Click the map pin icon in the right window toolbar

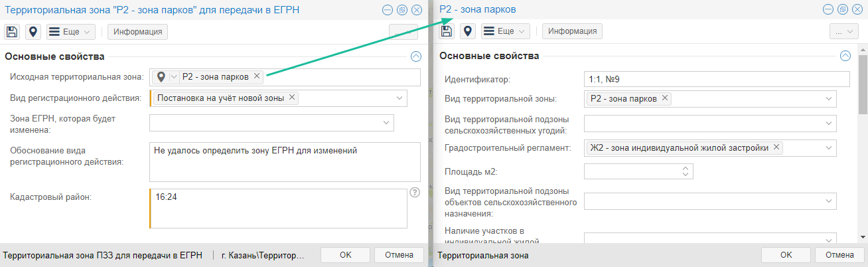(468, 31)
